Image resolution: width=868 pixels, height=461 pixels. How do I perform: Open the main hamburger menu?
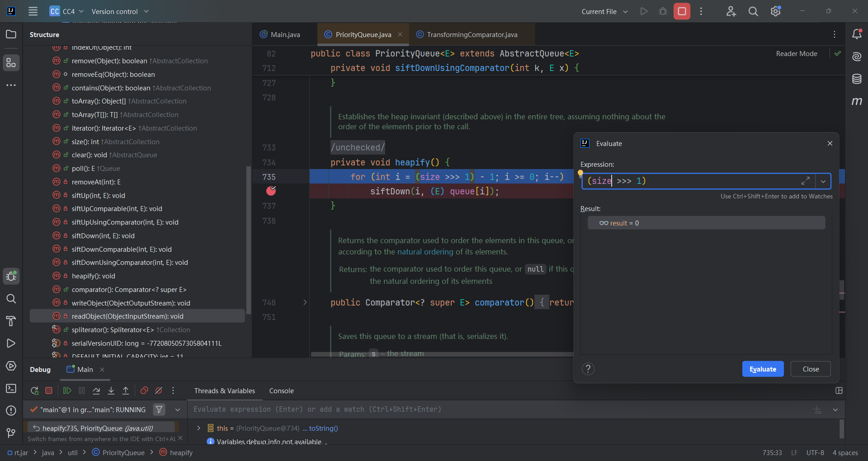[x=33, y=11]
